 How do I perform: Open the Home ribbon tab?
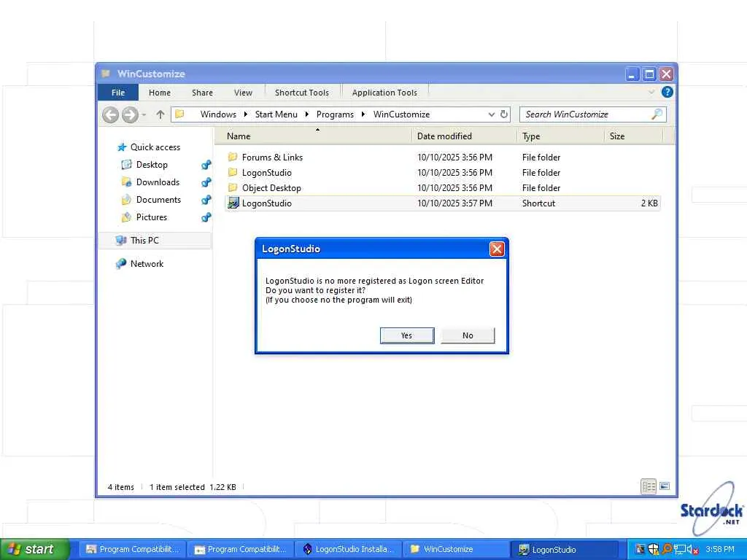pyautogui.click(x=160, y=93)
